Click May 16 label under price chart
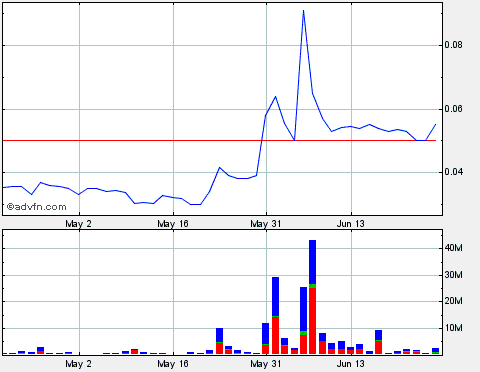The height and width of the screenshot is (372, 480). pyautogui.click(x=173, y=224)
